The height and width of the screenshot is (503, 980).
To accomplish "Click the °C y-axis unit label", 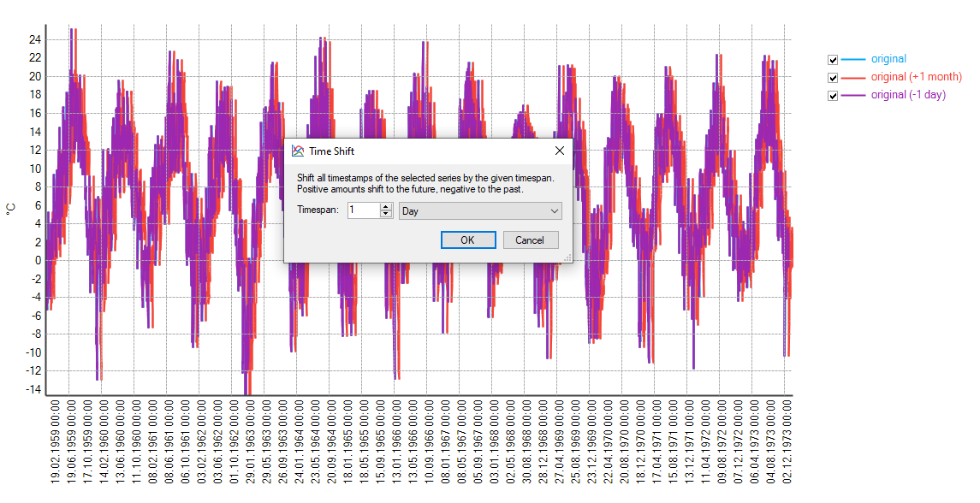I will 11,208.
